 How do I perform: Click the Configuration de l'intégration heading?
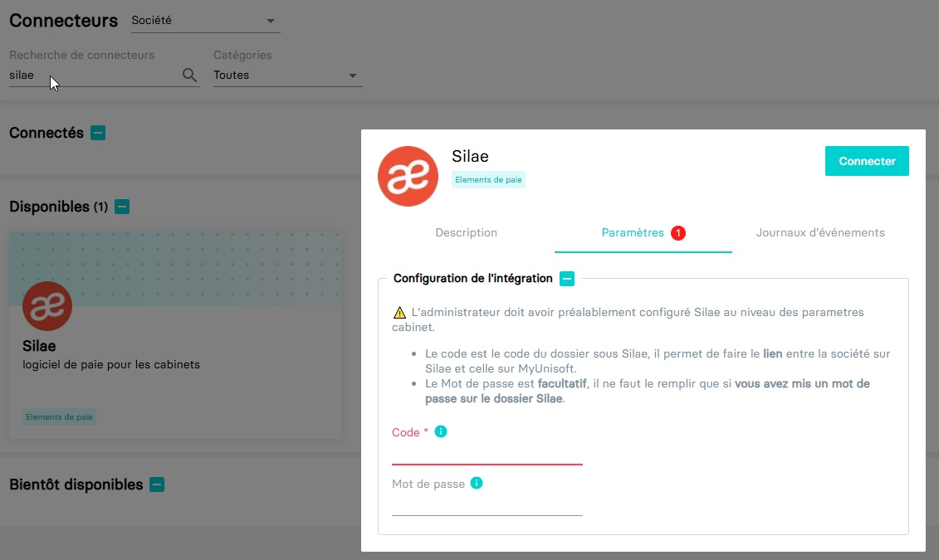point(473,278)
